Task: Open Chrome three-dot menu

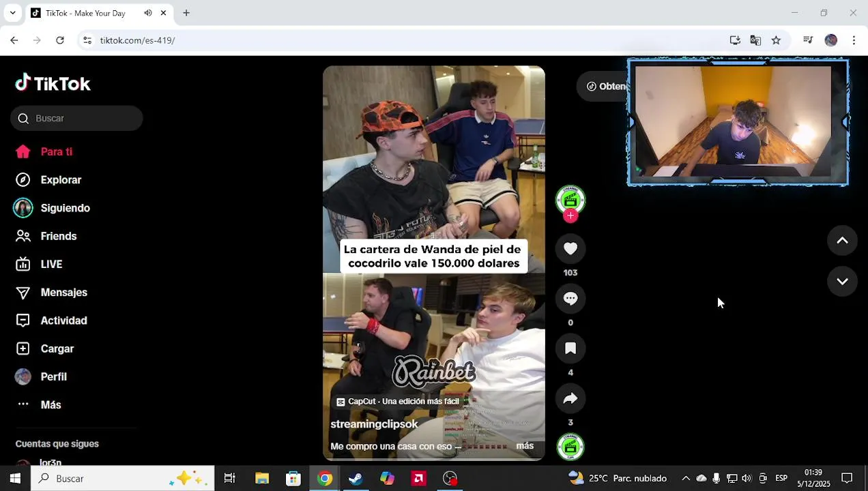Action: pos(854,40)
